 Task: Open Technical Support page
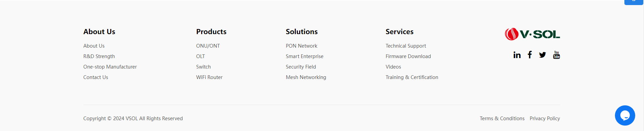click(406, 46)
